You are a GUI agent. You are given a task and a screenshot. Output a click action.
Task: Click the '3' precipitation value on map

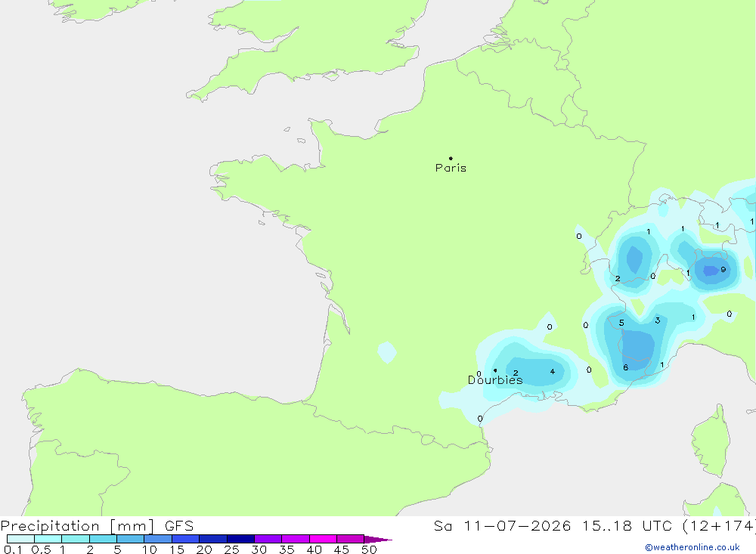coord(657,320)
